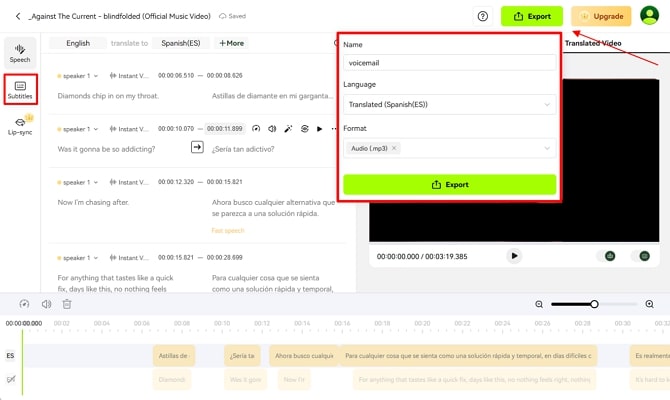Click the +More languages button
Image resolution: width=670 pixels, height=400 pixels.
click(x=231, y=43)
